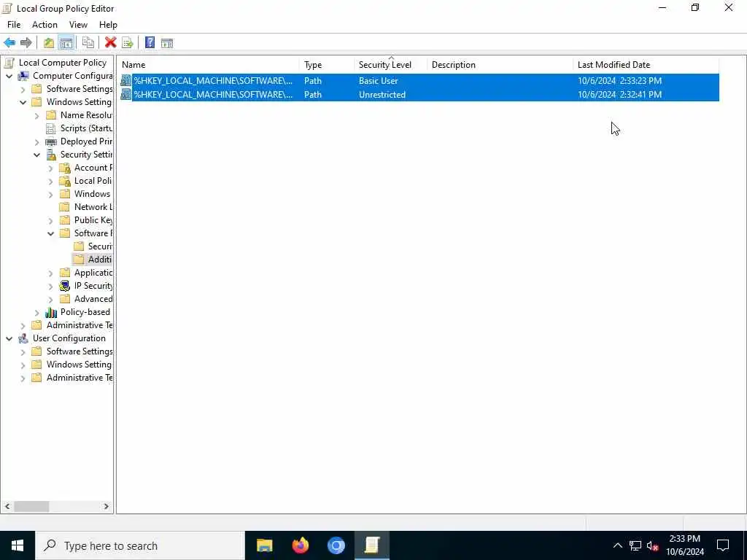Viewport: 747px width, 560px height.
Task: Sort by the Type column header
Action: click(327, 65)
